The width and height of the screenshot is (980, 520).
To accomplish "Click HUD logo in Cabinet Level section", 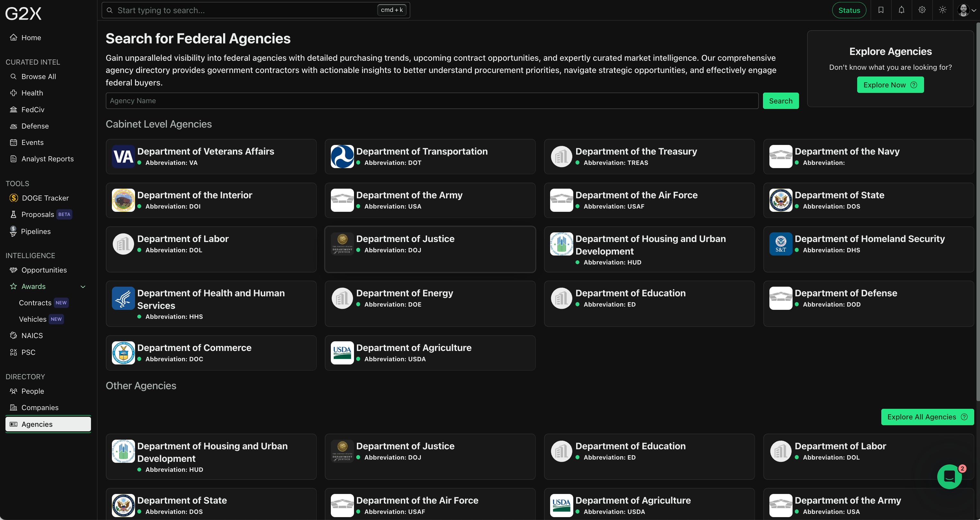I will (x=561, y=244).
